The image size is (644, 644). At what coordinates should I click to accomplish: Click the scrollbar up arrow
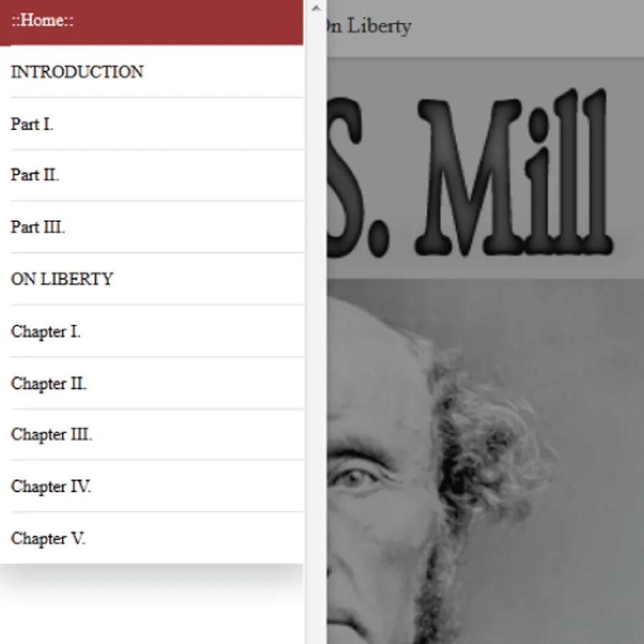coord(316,8)
